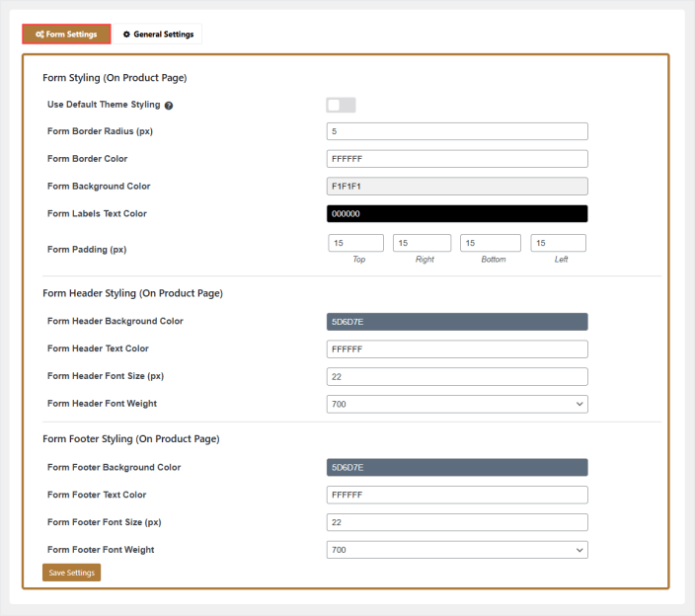
Task: Click the General Settings gear icon
Action: pyautogui.click(x=126, y=35)
